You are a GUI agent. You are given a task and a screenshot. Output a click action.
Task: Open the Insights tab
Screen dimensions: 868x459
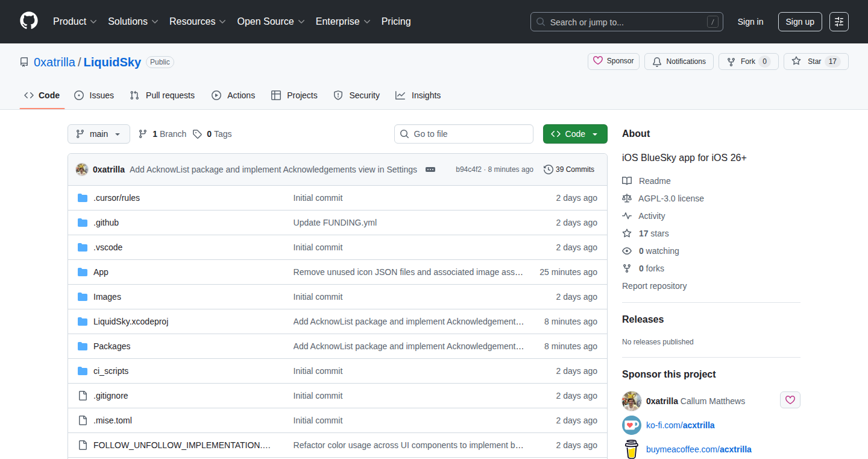(418, 95)
